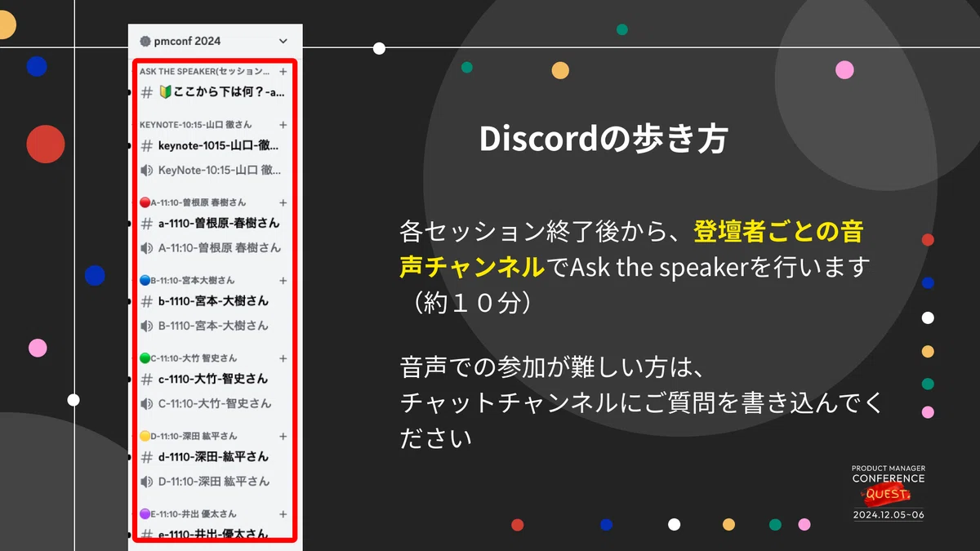Collapse the D-11:10-深田 紘平さん category
This screenshot has width=980, height=551.
click(x=189, y=436)
